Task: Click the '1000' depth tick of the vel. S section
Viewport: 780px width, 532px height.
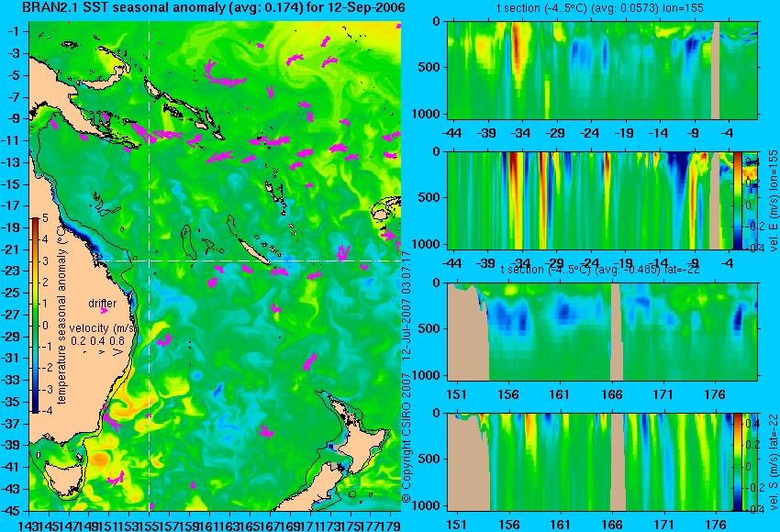Action: point(426,505)
